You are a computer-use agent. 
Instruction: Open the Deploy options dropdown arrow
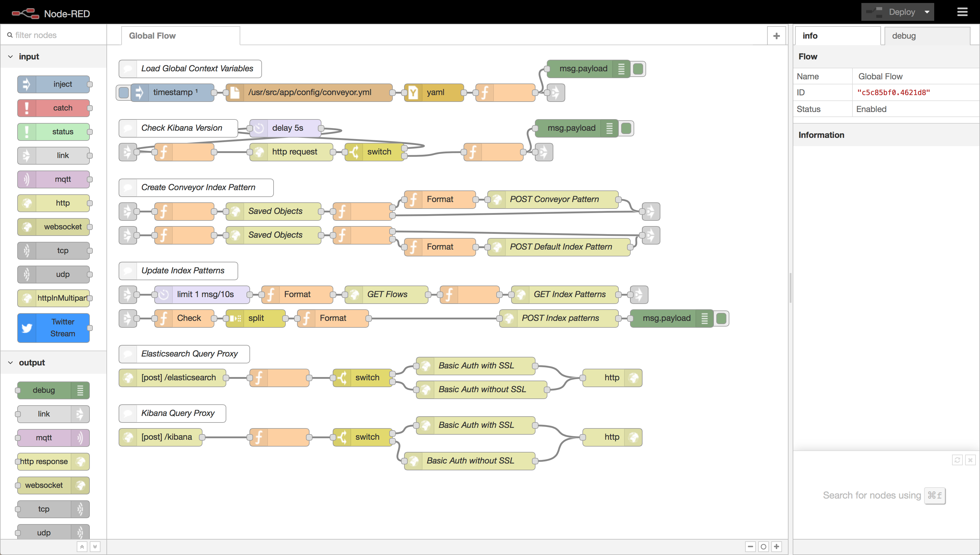(927, 12)
